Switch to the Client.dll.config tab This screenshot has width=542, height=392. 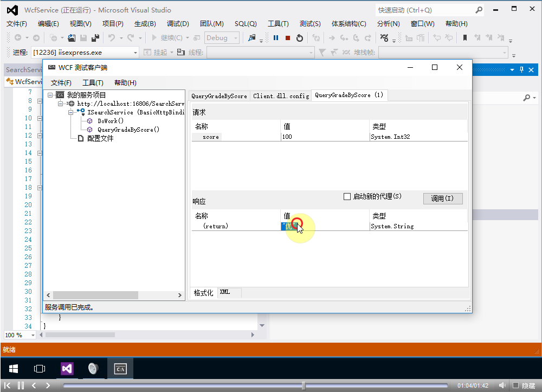point(281,96)
